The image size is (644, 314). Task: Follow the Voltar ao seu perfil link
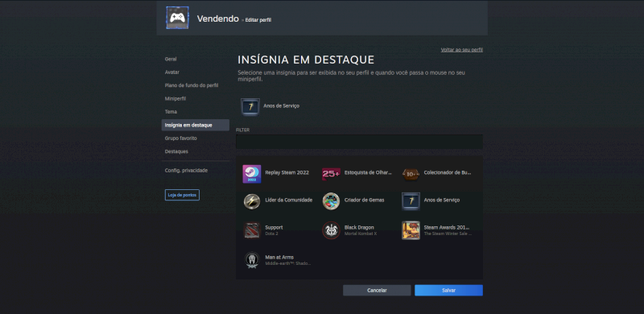coord(461,50)
